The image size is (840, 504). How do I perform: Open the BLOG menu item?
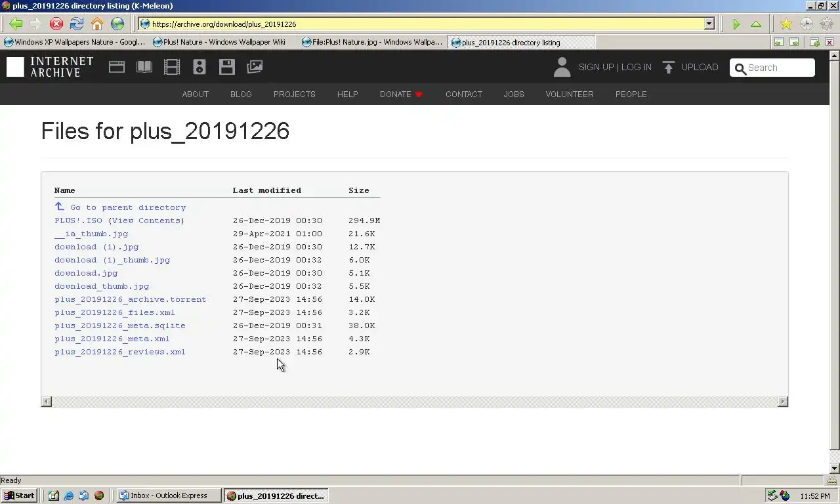tap(241, 94)
